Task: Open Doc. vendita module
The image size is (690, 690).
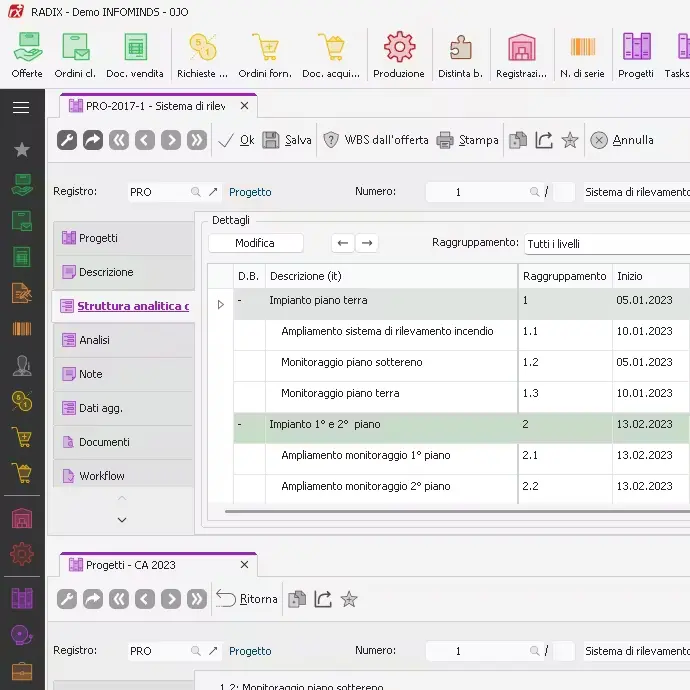Action: (135, 55)
